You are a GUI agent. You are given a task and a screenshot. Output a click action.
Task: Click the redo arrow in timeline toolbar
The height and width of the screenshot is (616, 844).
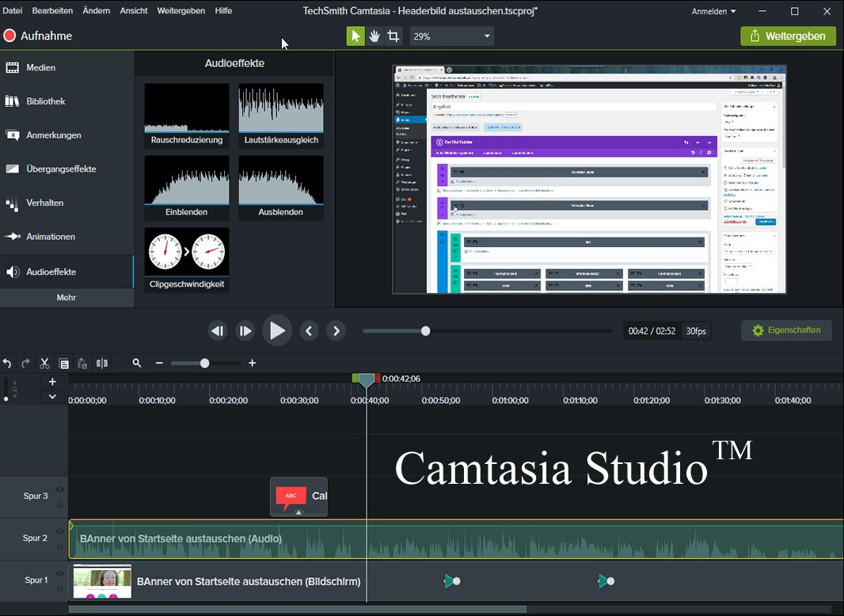25,363
